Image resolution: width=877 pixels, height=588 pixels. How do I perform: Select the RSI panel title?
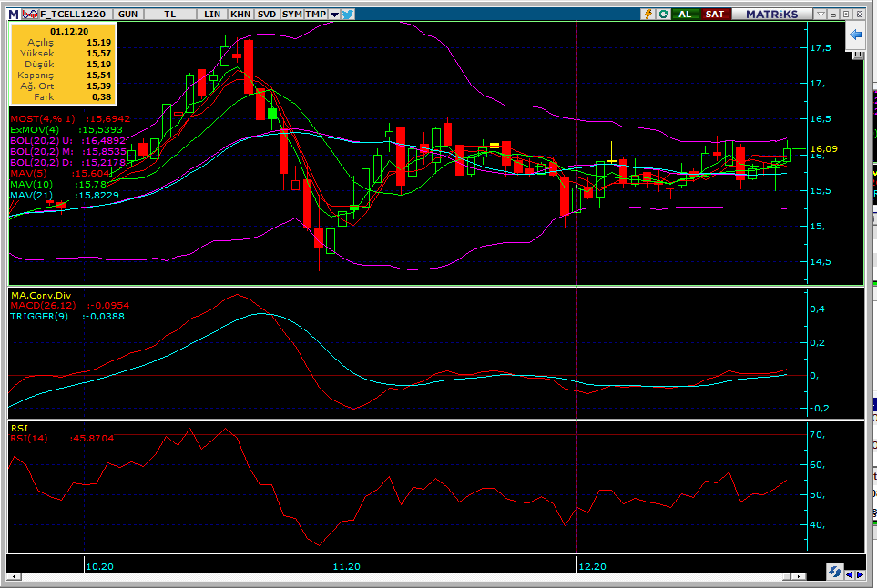[19, 428]
